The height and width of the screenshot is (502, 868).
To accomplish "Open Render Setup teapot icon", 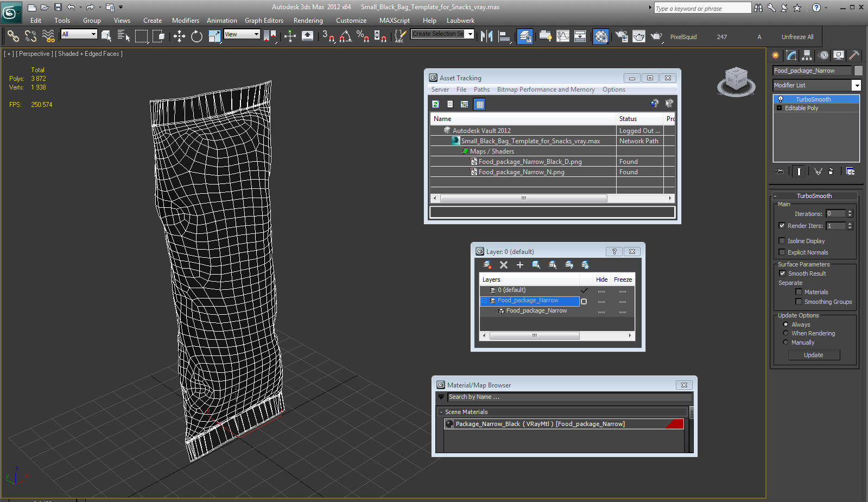I will point(622,36).
